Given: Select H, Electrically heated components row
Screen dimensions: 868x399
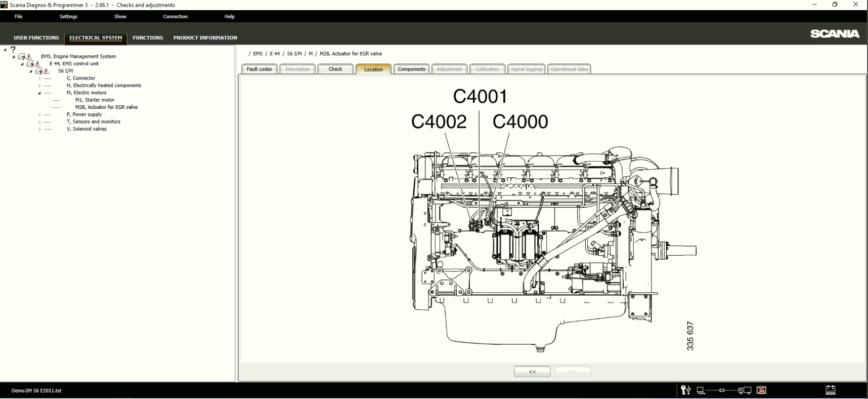Looking at the screenshot, I should [x=104, y=86].
